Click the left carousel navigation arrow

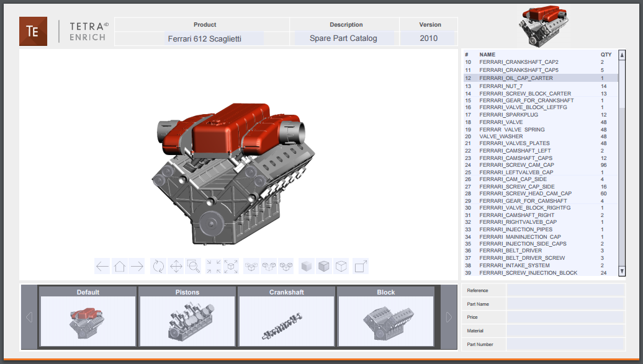(x=29, y=317)
